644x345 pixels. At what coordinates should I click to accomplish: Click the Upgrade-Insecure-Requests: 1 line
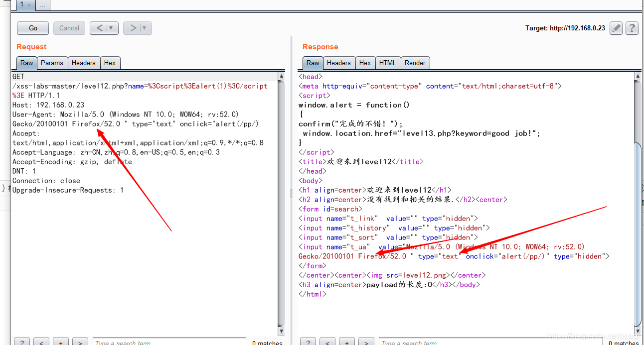click(x=68, y=190)
